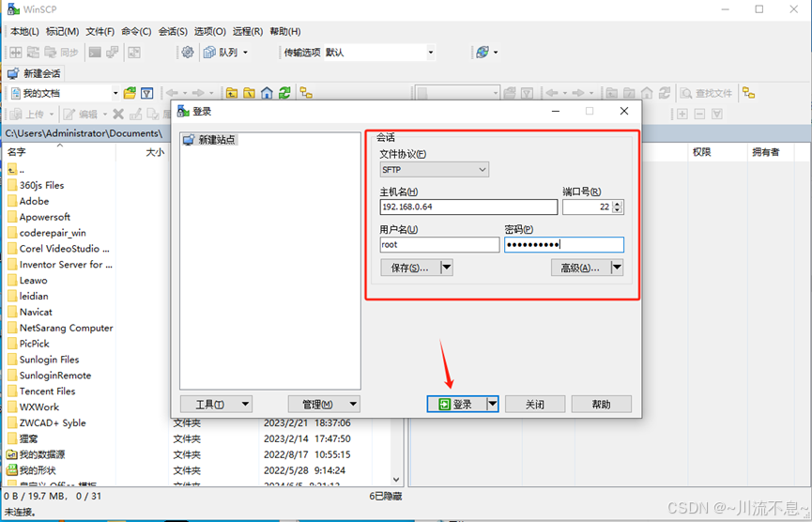The height and width of the screenshot is (522, 812).
Task: Click remote panel directory tree icon
Action: point(748,93)
